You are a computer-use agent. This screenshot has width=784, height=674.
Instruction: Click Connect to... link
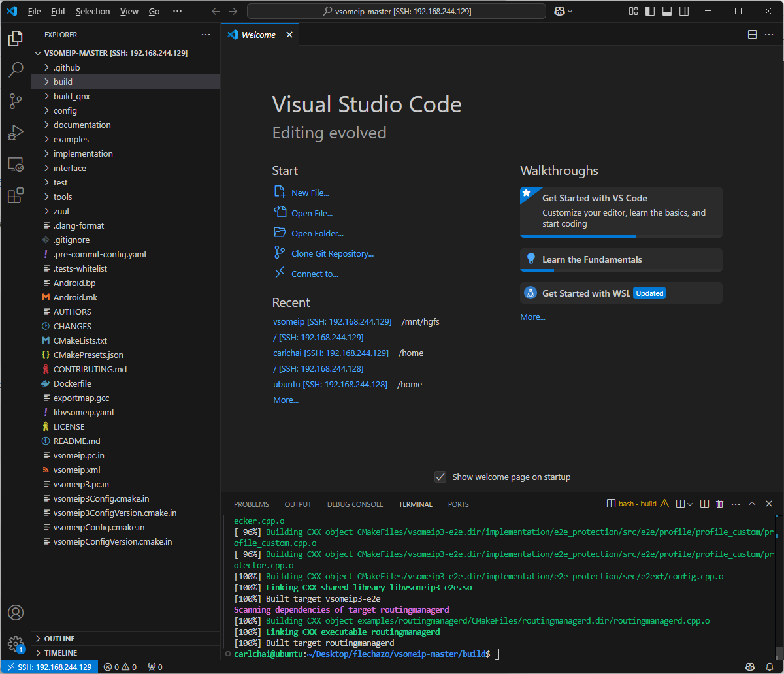click(x=314, y=274)
